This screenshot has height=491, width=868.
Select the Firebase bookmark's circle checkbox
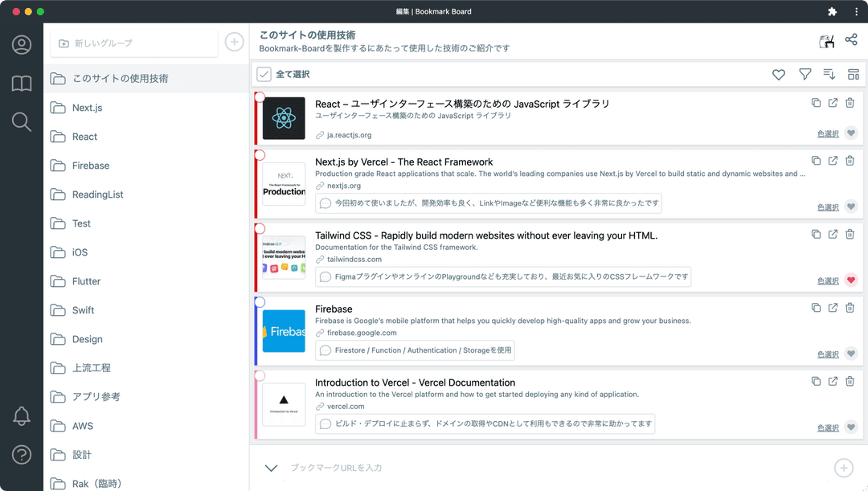[x=260, y=302]
